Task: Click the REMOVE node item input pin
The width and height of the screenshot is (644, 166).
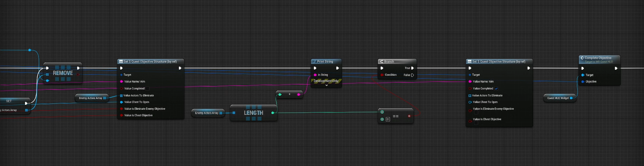Action: point(47,80)
